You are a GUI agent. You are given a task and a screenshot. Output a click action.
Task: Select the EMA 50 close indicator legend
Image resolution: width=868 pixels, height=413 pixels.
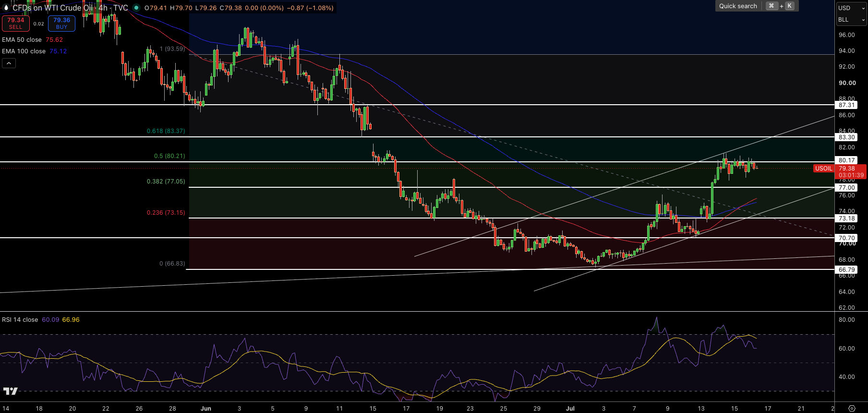(22, 40)
